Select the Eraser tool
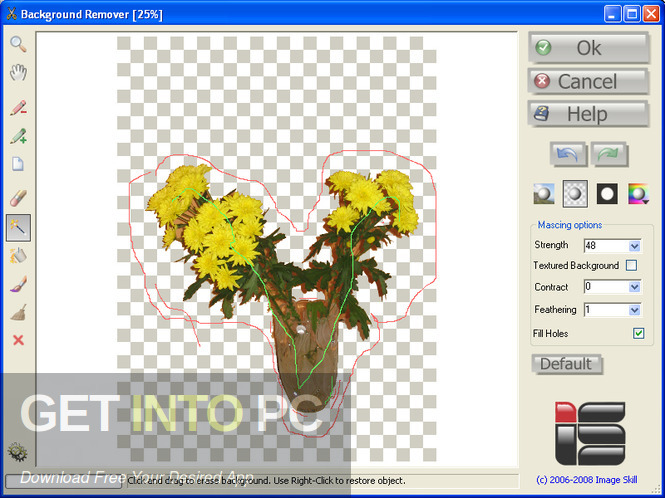 click(x=18, y=199)
